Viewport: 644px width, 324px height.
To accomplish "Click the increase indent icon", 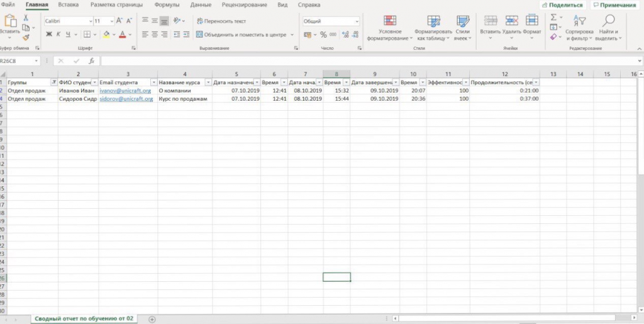I will point(186,35).
